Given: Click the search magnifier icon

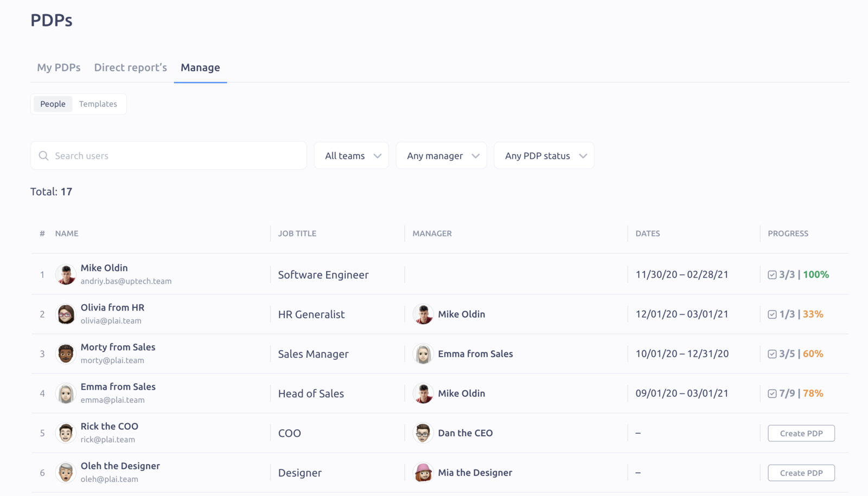Looking at the screenshot, I should click(x=43, y=156).
